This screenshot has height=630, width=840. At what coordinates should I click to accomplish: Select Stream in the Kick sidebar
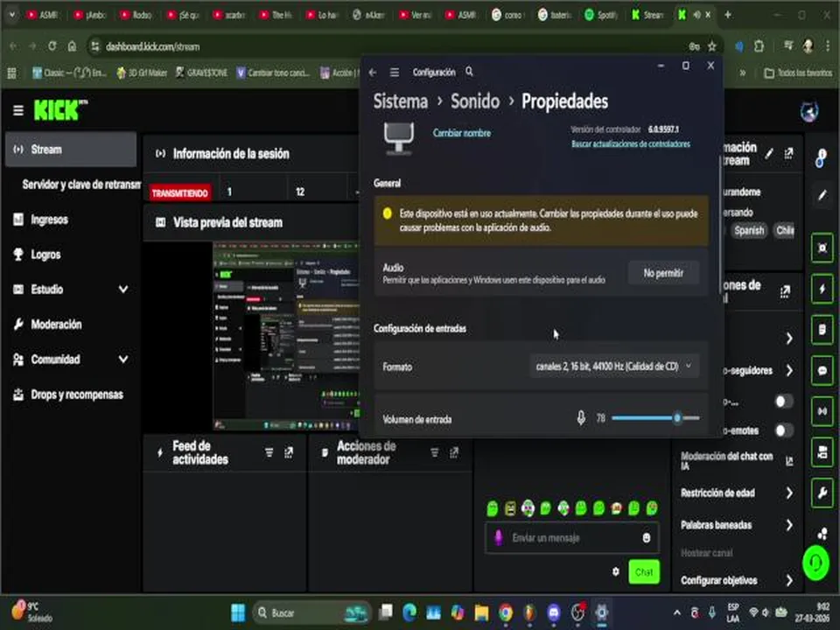pyautogui.click(x=71, y=150)
